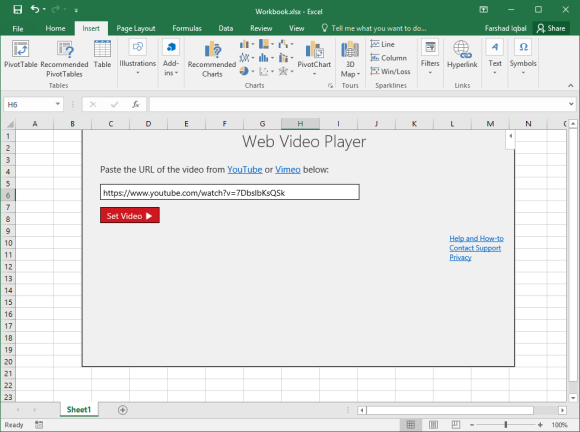
Task: Insert a Column sparkline
Action: pos(388,58)
